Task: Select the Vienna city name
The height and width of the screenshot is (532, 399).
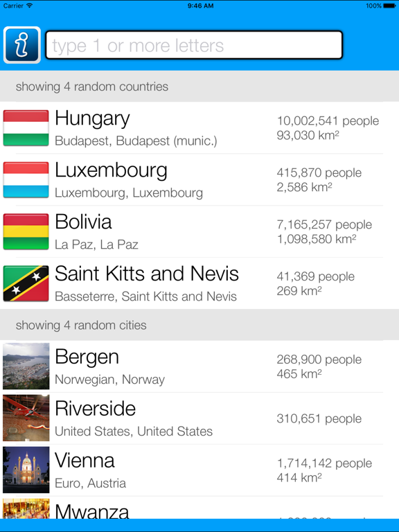Action: pyautogui.click(x=85, y=461)
